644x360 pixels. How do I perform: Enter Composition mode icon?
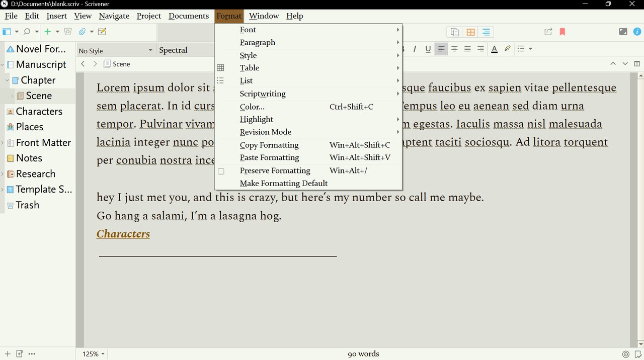623,32
